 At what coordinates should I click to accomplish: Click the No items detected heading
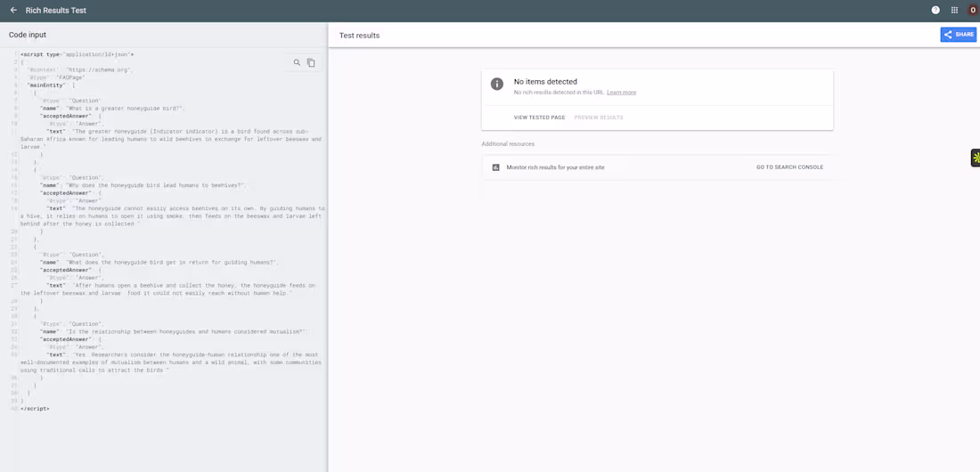pos(545,81)
